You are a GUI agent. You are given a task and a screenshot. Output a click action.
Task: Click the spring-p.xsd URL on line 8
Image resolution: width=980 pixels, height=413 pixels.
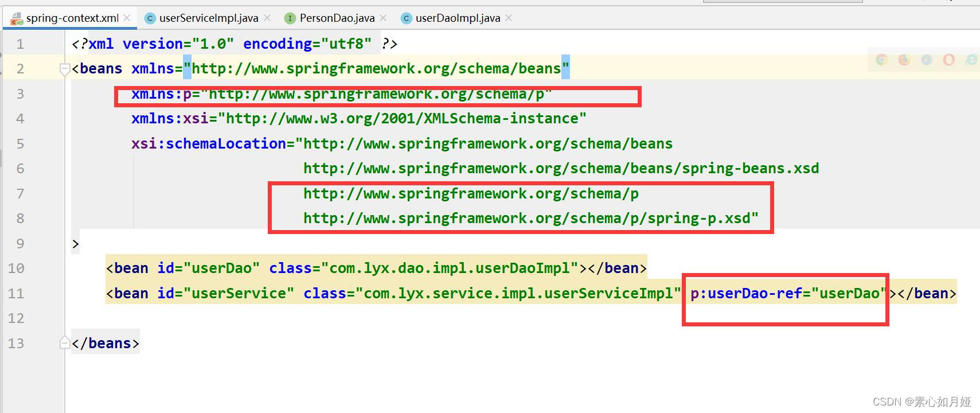(x=526, y=219)
